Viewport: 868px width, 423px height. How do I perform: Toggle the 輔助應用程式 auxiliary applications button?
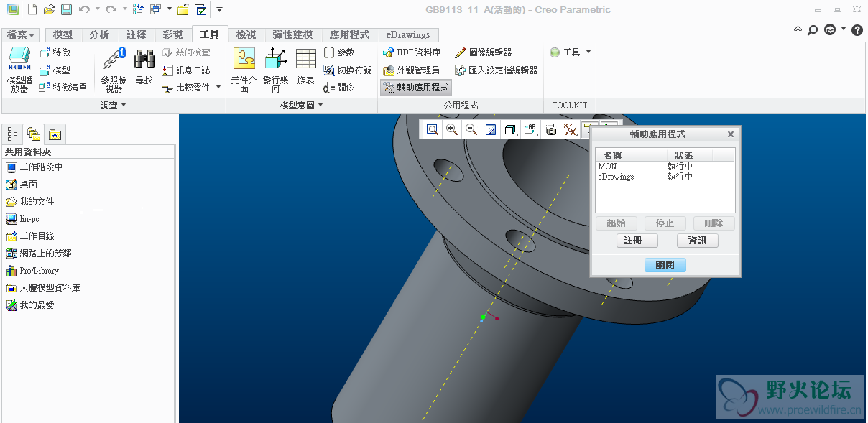(416, 88)
